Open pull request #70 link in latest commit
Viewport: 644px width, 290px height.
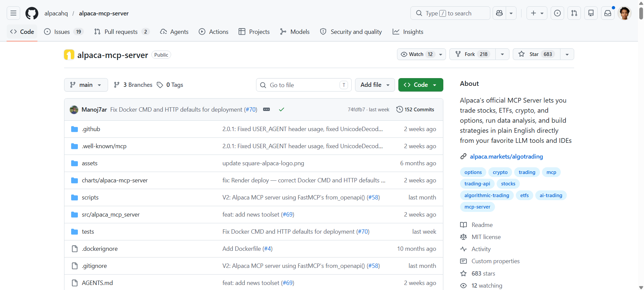[250, 110]
